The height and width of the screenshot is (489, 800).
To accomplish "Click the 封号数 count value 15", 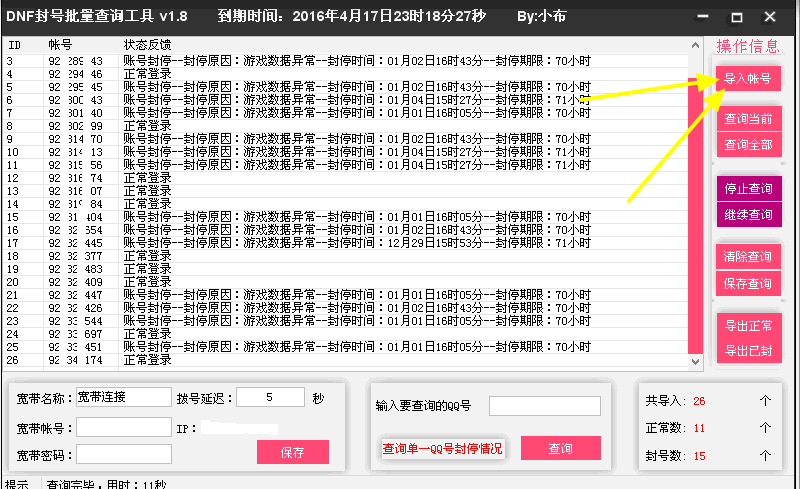I will coord(699,456).
